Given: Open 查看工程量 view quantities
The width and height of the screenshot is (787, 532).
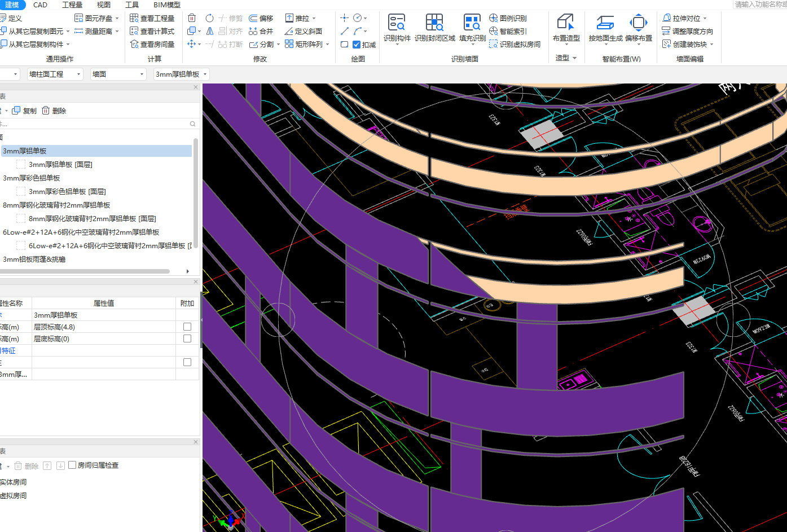Looking at the screenshot, I should point(152,19).
